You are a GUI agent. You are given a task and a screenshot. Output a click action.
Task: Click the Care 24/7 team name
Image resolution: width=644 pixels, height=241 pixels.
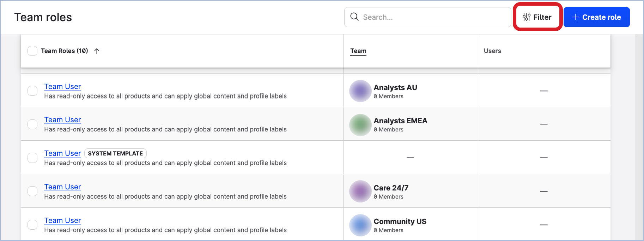pyautogui.click(x=391, y=188)
